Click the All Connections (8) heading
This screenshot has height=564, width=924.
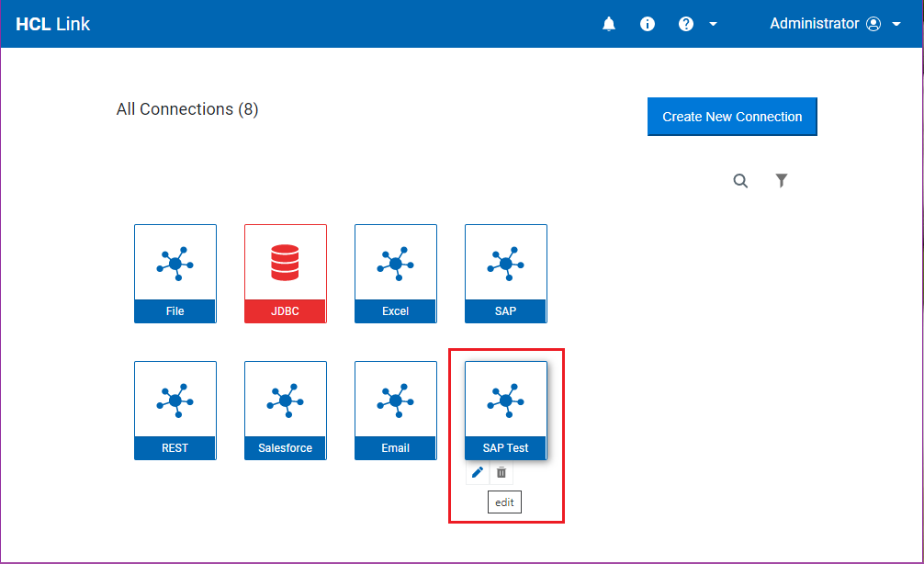point(187,109)
